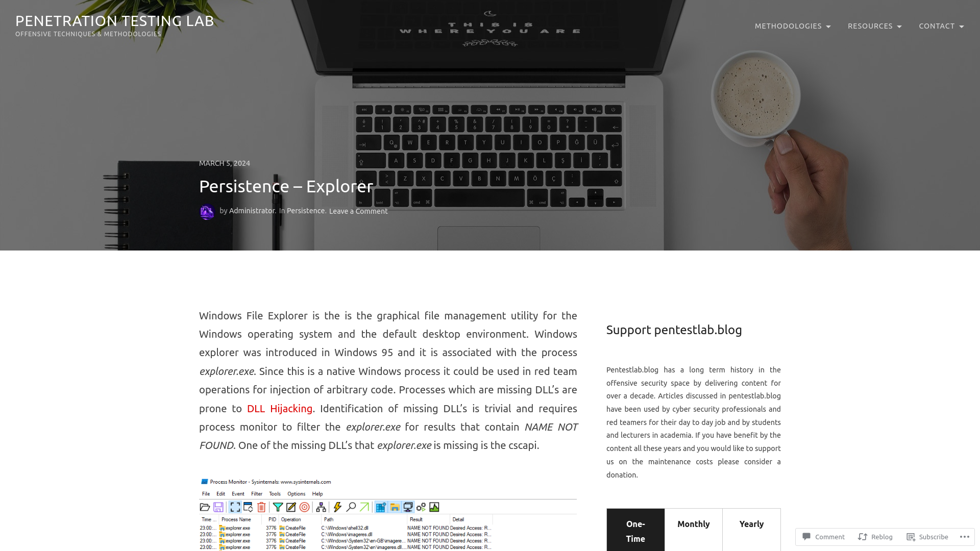The width and height of the screenshot is (980, 551).
Task: Click the DLL Hijacking link
Action: coord(279,408)
